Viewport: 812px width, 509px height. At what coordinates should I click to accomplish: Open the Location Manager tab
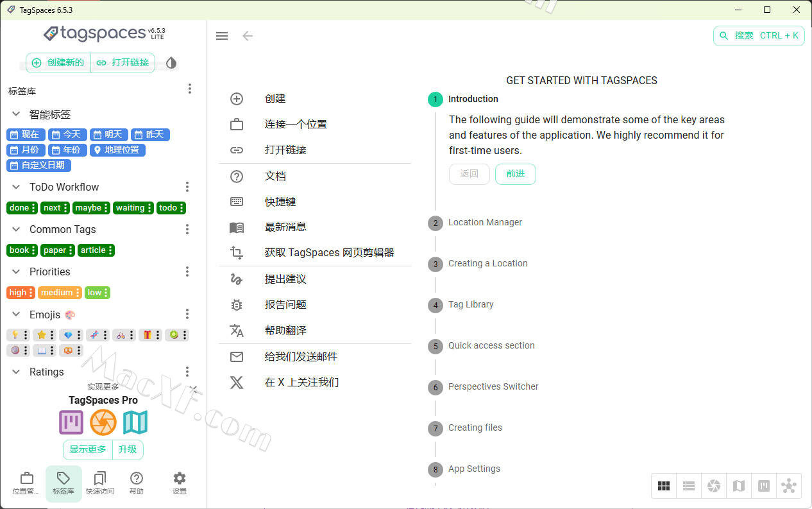(x=26, y=483)
